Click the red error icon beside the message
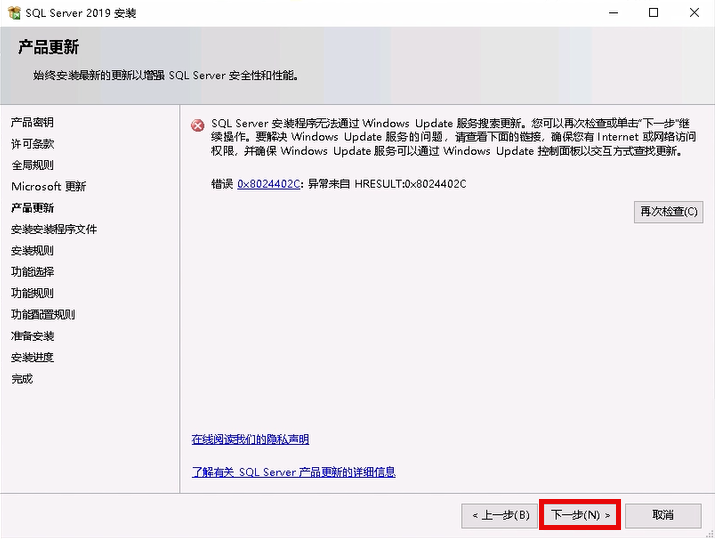The height and width of the screenshot is (539, 715). click(x=198, y=125)
